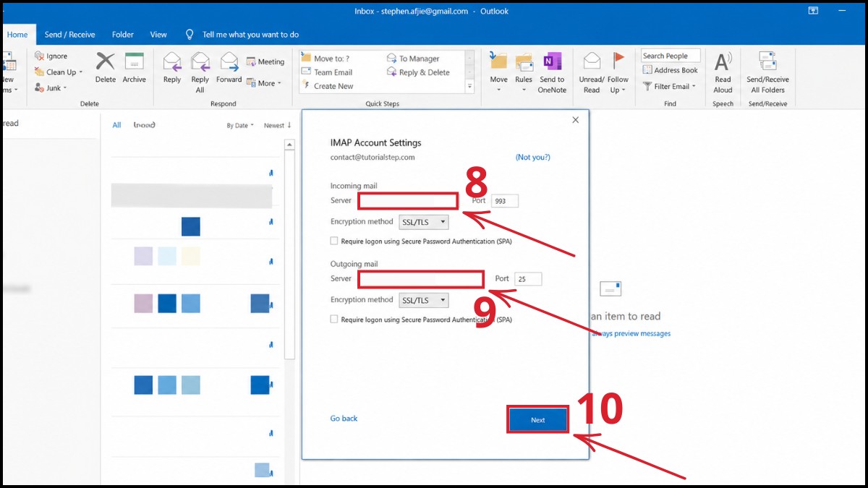The width and height of the screenshot is (868, 488).
Task: Choose the Create New quick step
Action: (x=328, y=86)
